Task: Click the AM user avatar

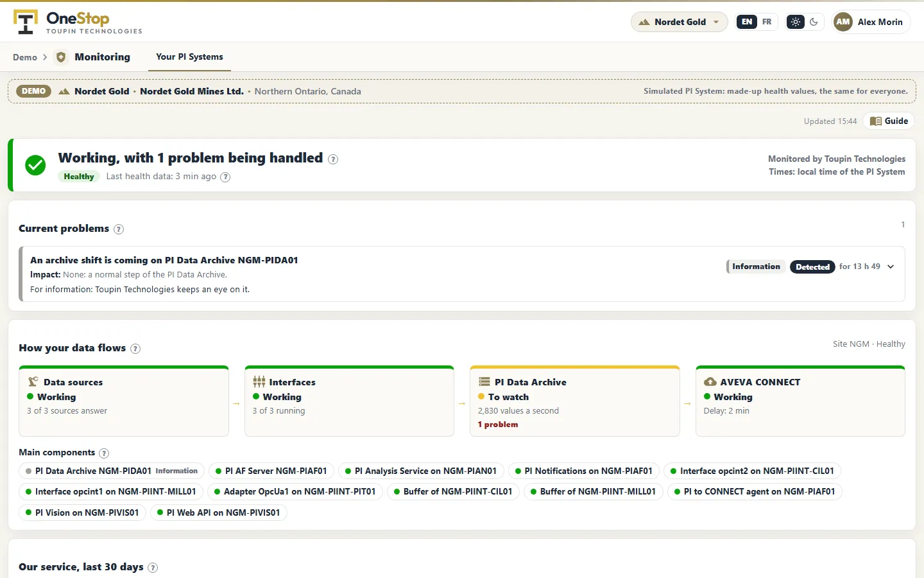Action: tap(843, 22)
